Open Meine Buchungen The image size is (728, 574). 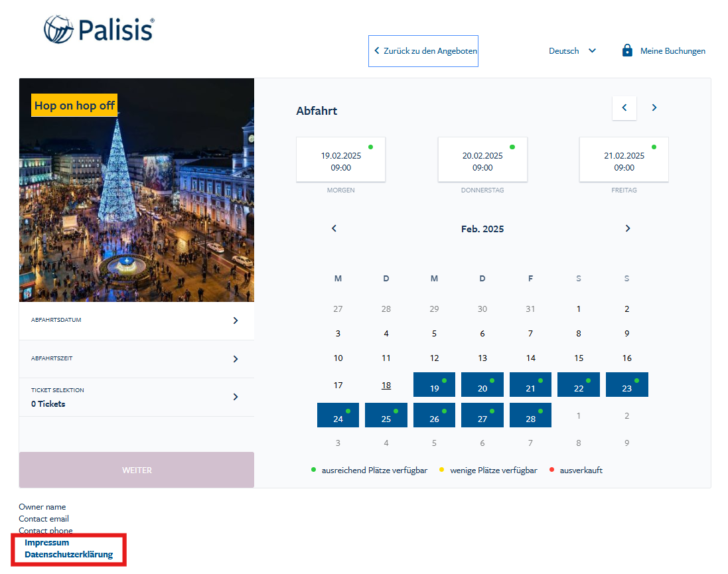coord(672,51)
